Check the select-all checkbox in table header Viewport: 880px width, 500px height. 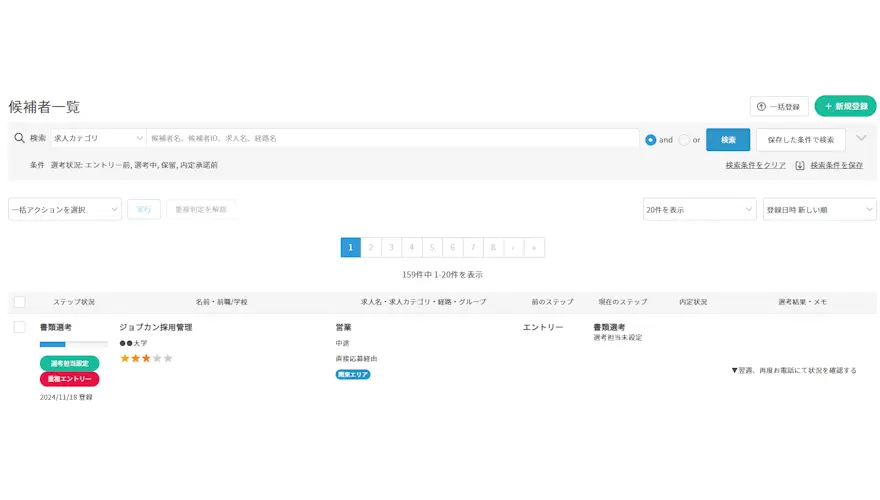coord(19,301)
